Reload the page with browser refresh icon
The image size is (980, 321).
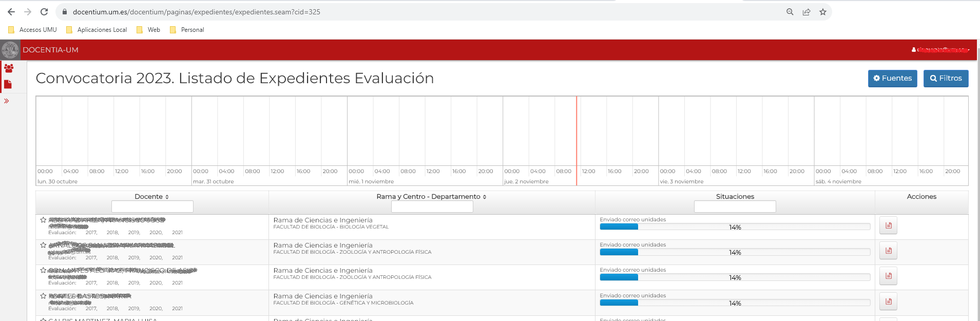pos(44,12)
